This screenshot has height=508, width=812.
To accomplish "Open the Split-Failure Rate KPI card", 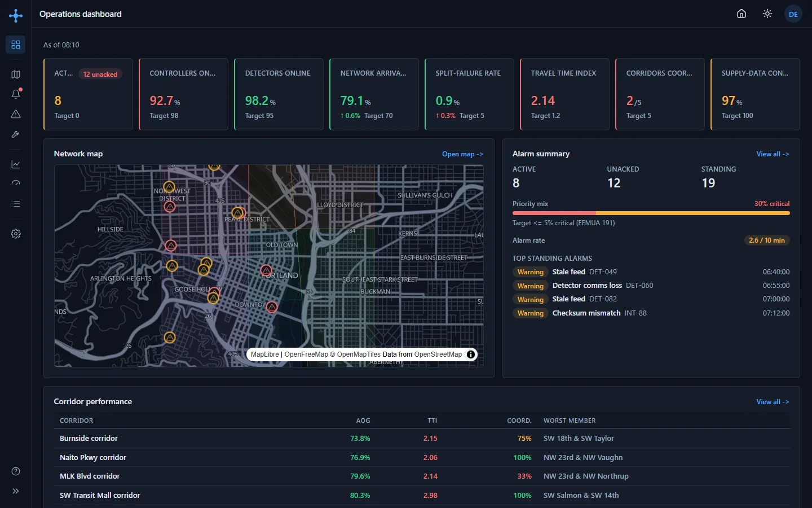I will (x=469, y=94).
